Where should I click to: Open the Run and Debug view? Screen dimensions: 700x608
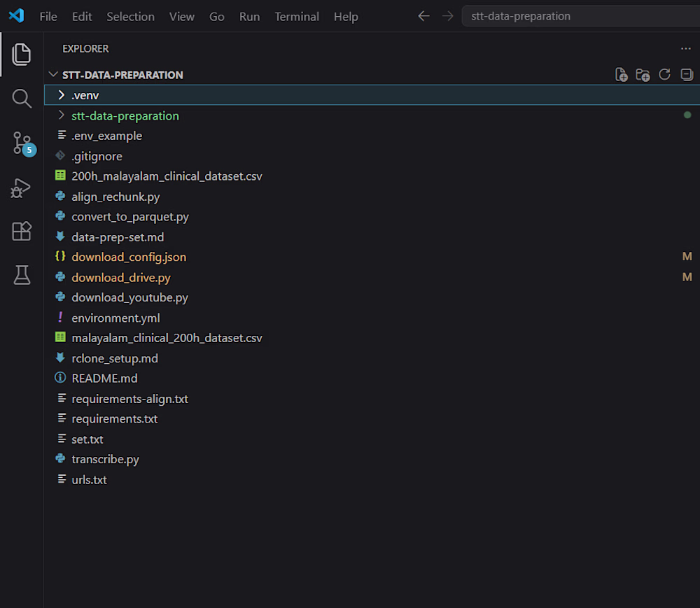pos(21,188)
